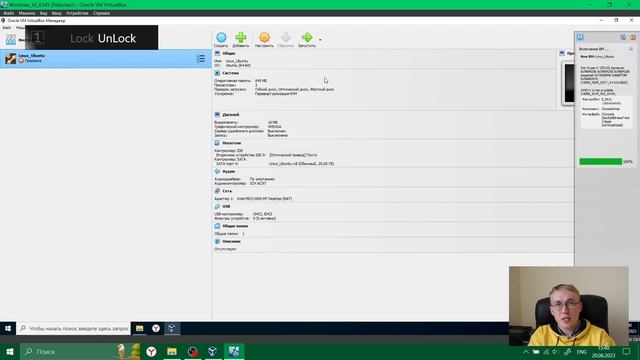Open the Linux_Ubuntu machine list menu icon

[x=201, y=59]
